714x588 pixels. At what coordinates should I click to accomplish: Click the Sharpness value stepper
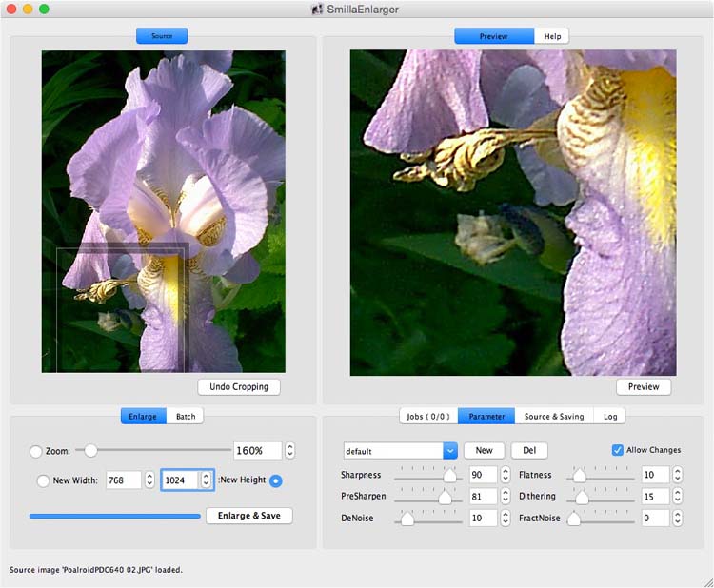pyautogui.click(x=505, y=475)
